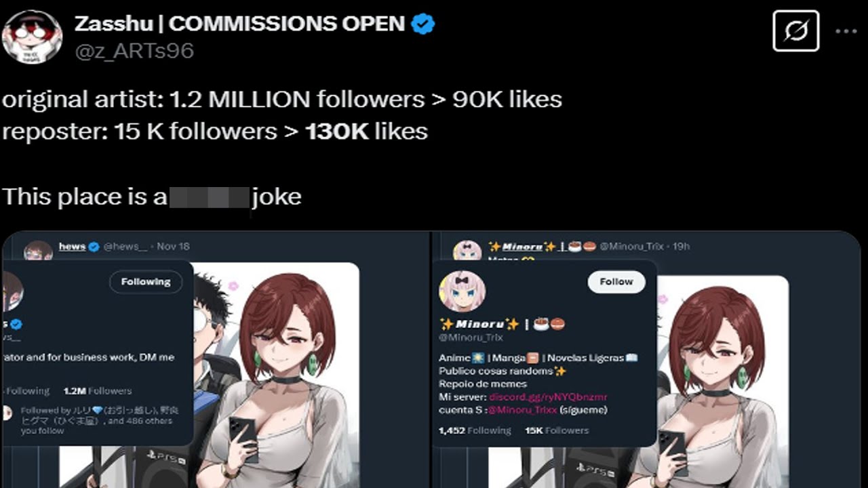Open the Zasshu | COMMISSIONS OPEN profile name
Viewport: 868px width, 488px height.
239,24
